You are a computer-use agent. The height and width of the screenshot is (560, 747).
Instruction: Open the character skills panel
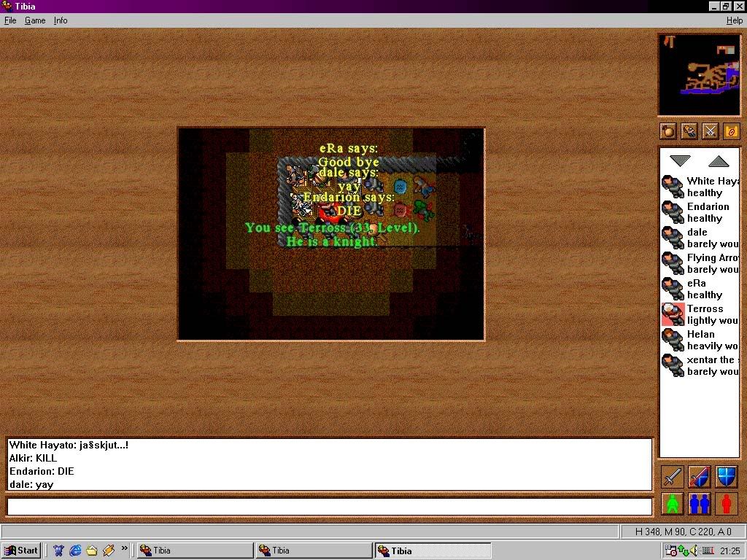point(689,131)
